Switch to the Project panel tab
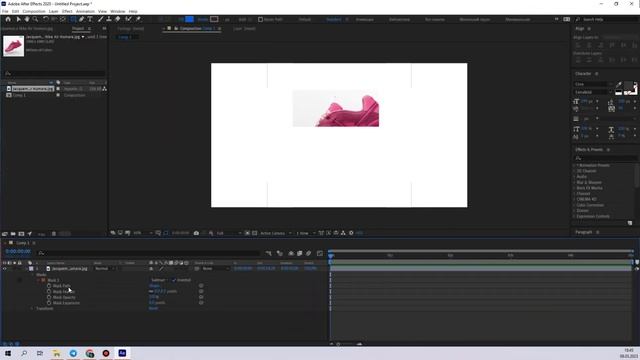 pos(78,29)
